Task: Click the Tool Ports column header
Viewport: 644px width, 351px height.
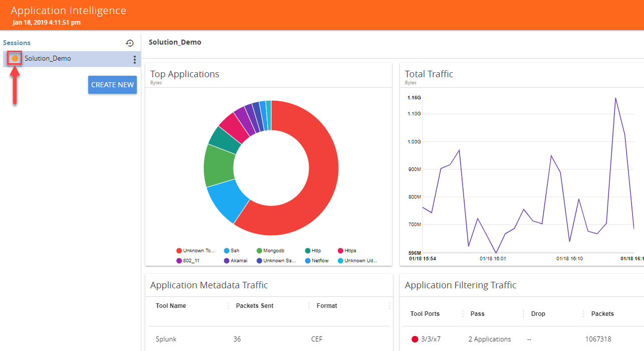Action: click(x=425, y=314)
